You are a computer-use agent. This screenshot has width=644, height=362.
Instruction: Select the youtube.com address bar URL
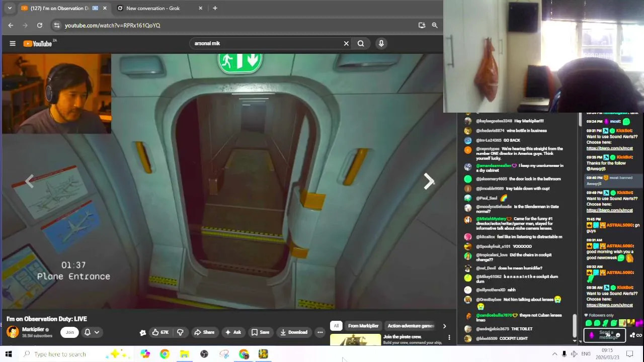(112, 25)
